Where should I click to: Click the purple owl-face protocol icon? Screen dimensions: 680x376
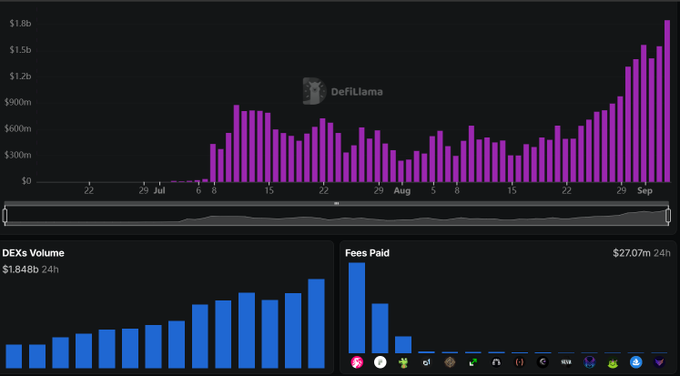(x=589, y=362)
